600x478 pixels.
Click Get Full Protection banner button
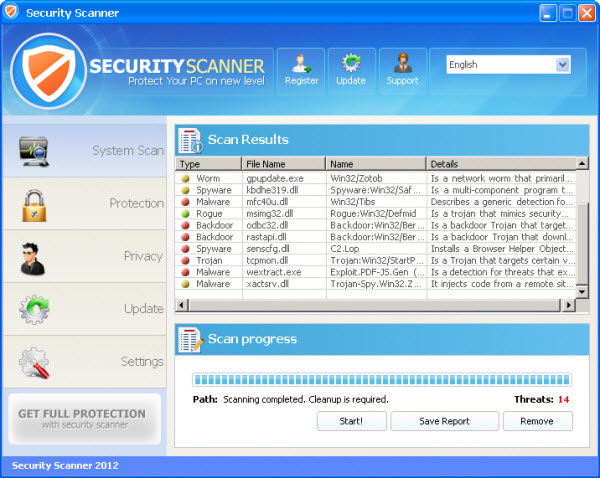(84, 418)
